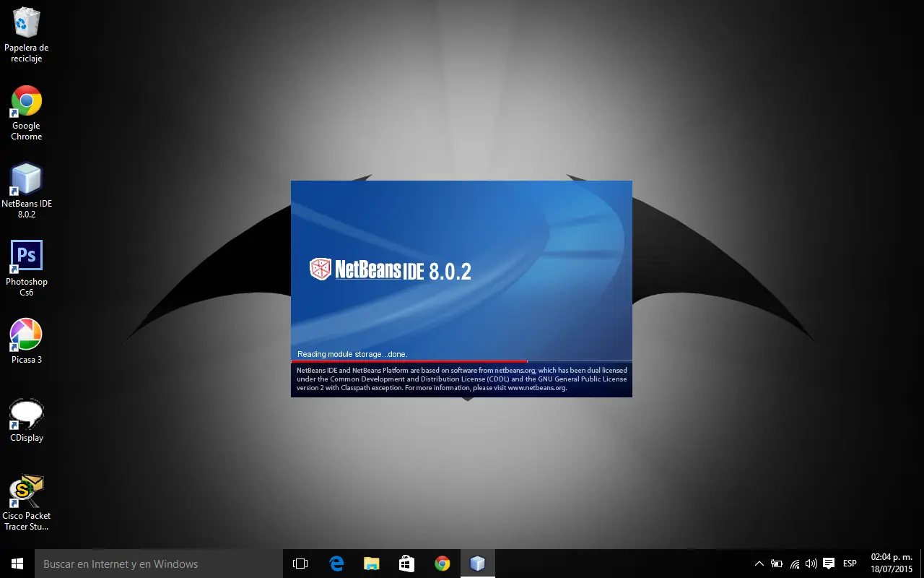Click the Task View button

coord(300,564)
